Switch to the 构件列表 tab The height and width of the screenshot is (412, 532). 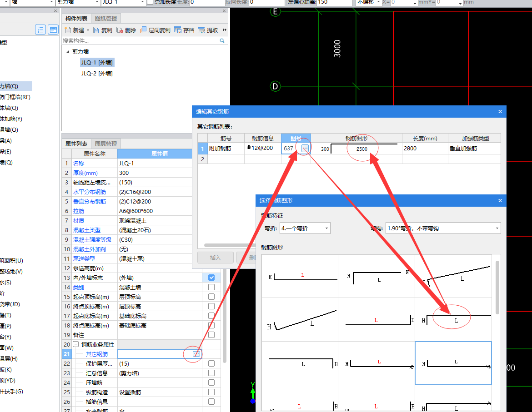pos(76,18)
